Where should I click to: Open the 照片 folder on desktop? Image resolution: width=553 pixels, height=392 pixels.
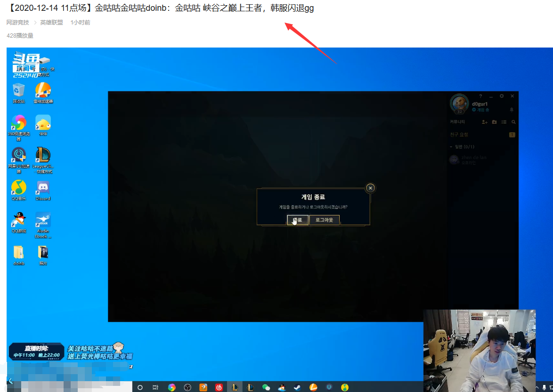(x=43, y=255)
